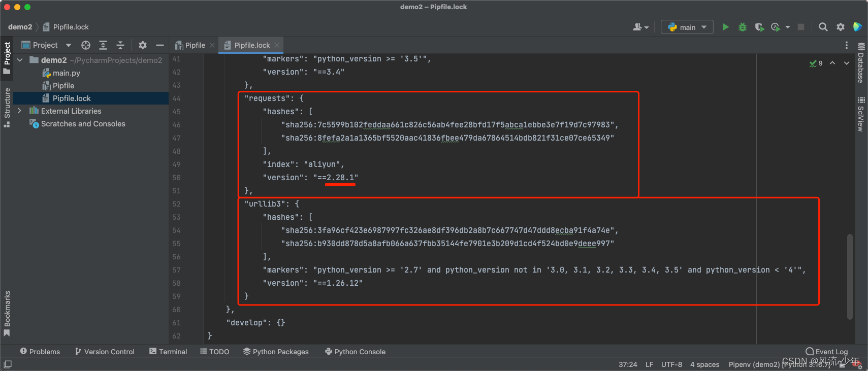Image resolution: width=868 pixels, height=371 pixels.
Task: Expand all items in Project tree
Action: click(x=103, y=45)
